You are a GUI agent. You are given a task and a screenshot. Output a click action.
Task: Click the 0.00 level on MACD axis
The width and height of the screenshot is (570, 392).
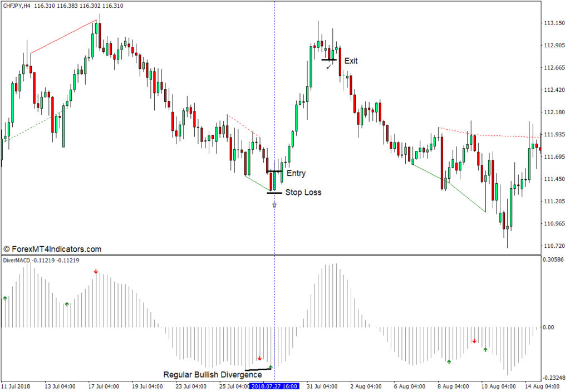pyautogui.click(x=548, y=327)
